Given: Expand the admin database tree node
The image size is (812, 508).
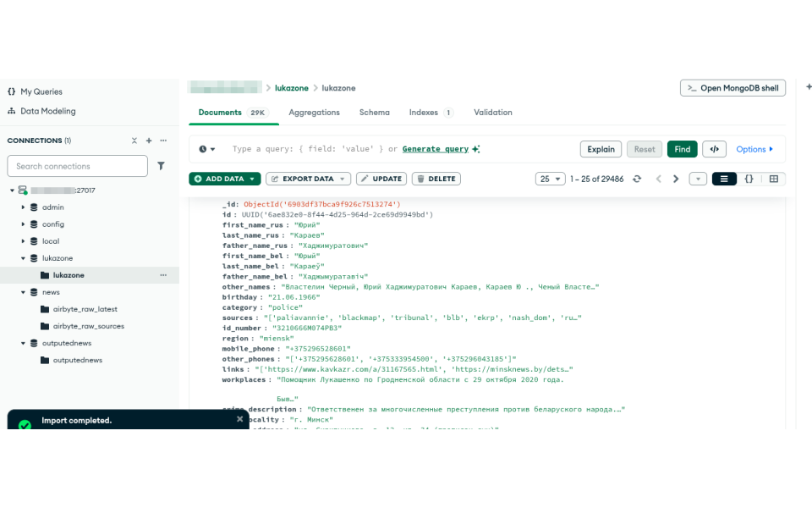Looking at the screenshot, I should (x=23, y=207).
